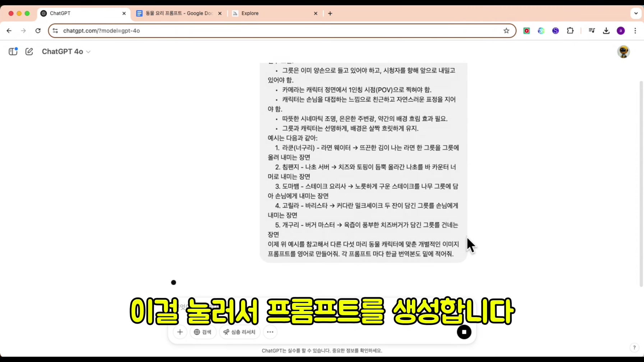
Task: Click the line starting '3. 도마뱀 - 스테이크 요리사'
Action: pyautogui.click(x=363, y=191)
